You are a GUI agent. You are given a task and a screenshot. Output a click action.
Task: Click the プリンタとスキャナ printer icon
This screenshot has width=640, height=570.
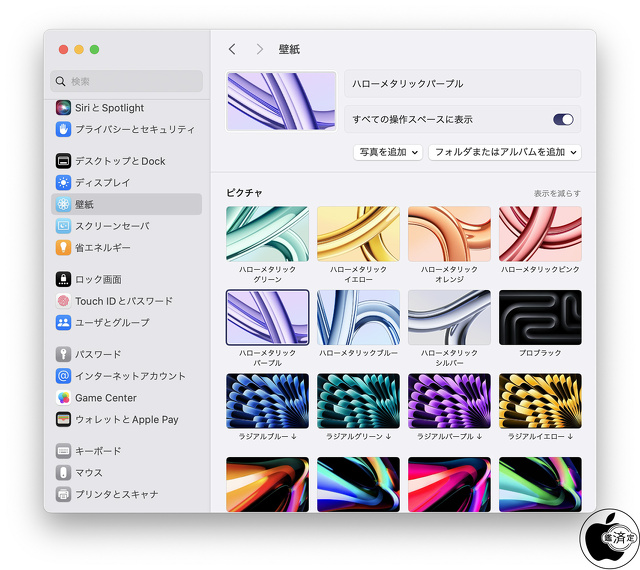[63, 494]
